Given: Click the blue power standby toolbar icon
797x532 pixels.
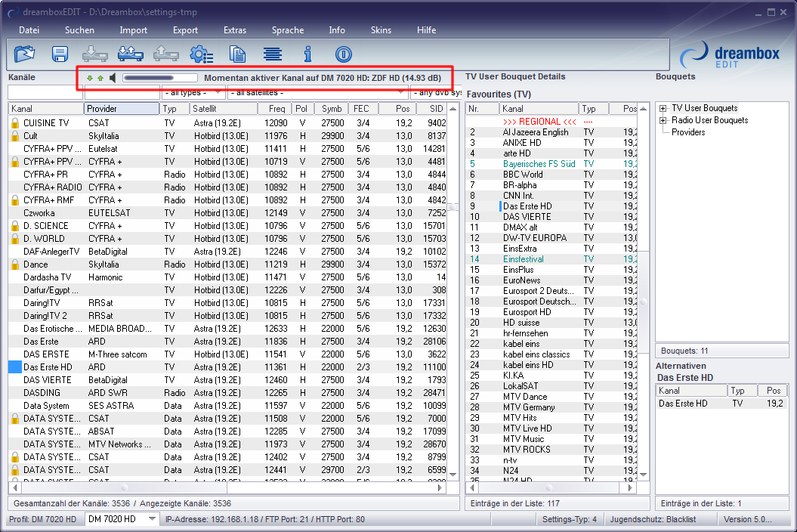Looking at the screenshot, I should pos(344,54).
